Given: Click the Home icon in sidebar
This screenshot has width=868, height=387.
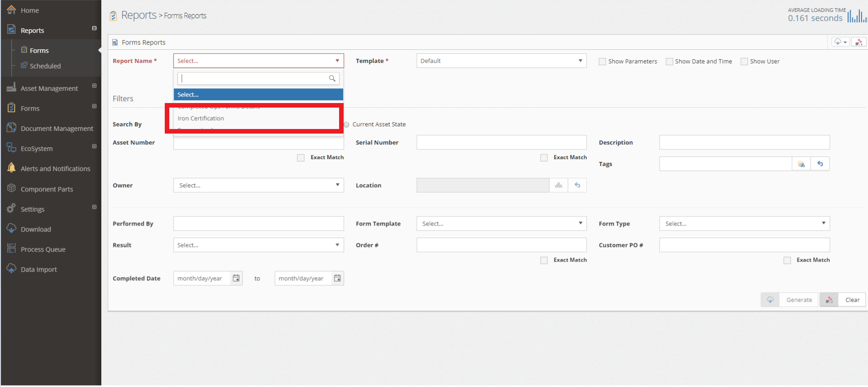Looking at the screenshot, I should point(11,10).
